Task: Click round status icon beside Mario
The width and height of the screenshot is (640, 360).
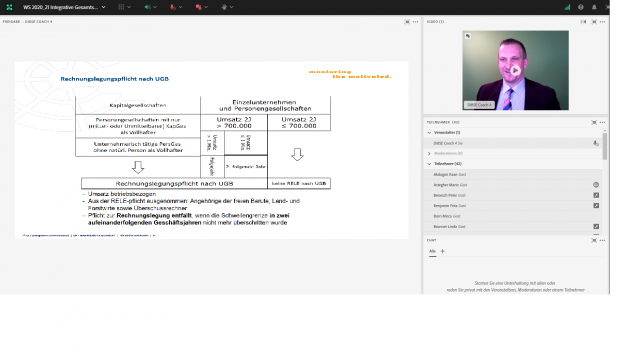Action: tap(596, 185)
